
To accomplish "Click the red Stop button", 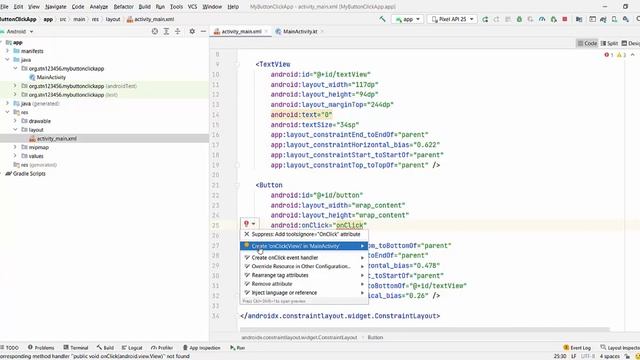I will [x=565, y=19].
